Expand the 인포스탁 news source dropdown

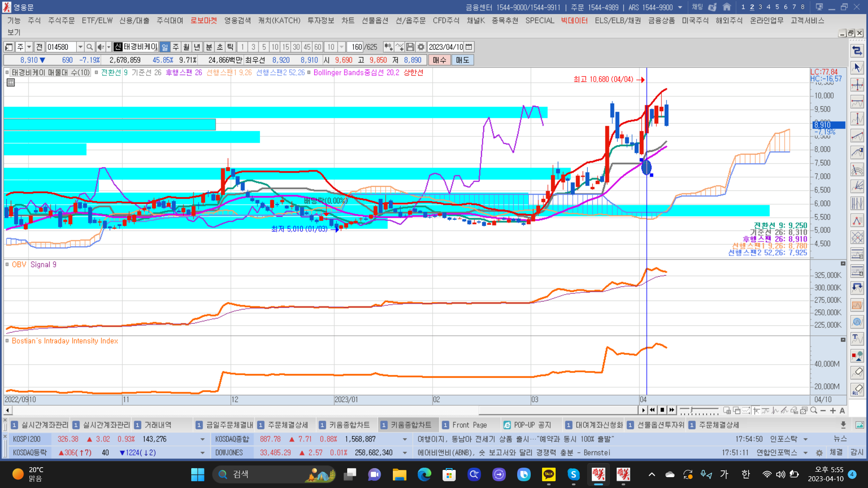(805, 439)
